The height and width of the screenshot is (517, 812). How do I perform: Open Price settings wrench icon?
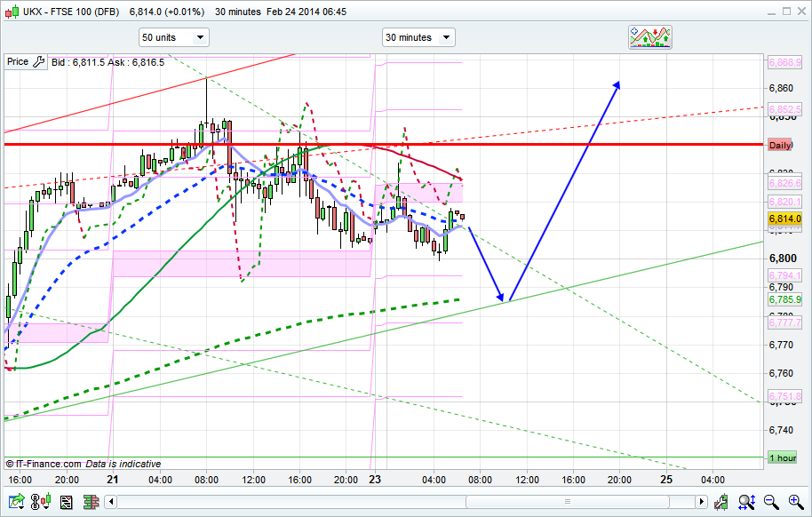pyautogui.click(x=38, y=62)
